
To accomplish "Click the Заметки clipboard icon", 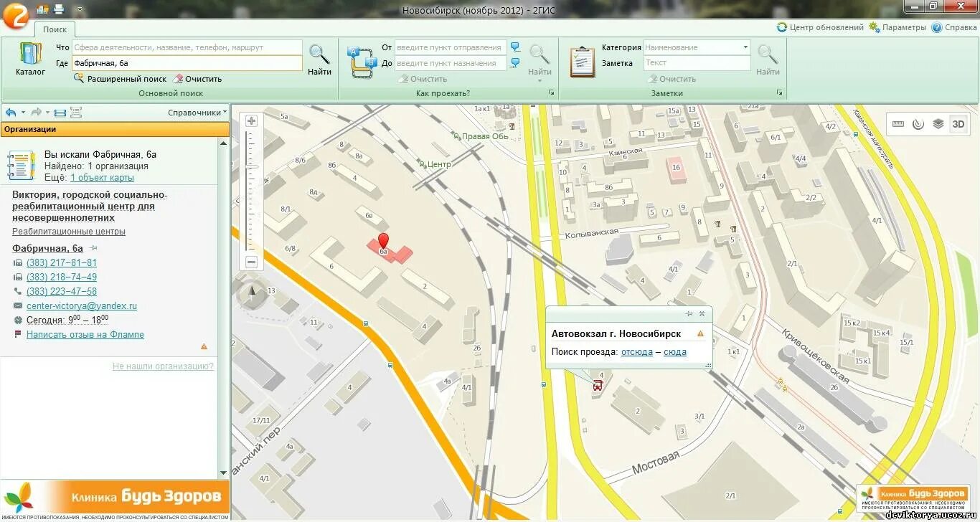I will 583,62.
